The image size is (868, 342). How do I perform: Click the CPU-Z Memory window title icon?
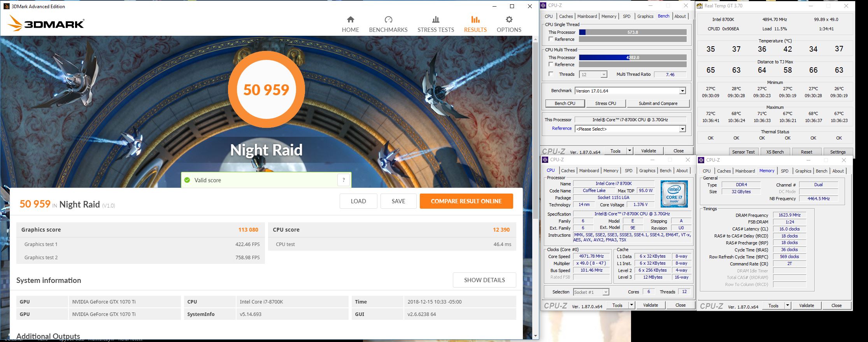[x=701, y=160]
